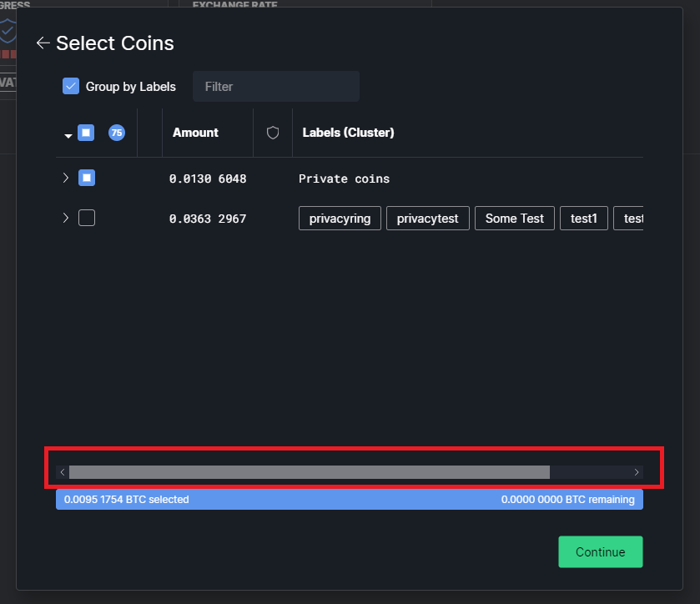Click the Some Test label tag
This screenshot has width=700, height=604.
tap(514, 219)
